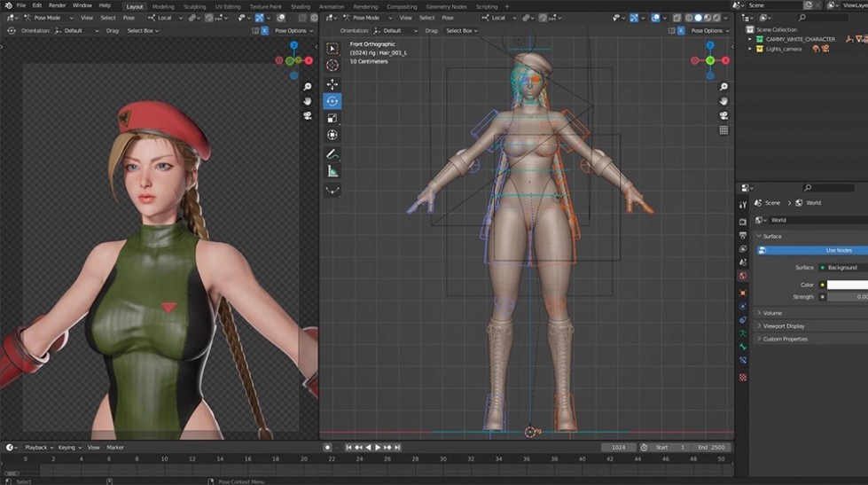This screenshot has height=485, width=868.
Task: Select the 3D Cursor tool
Action: click(x=332, y=66)
